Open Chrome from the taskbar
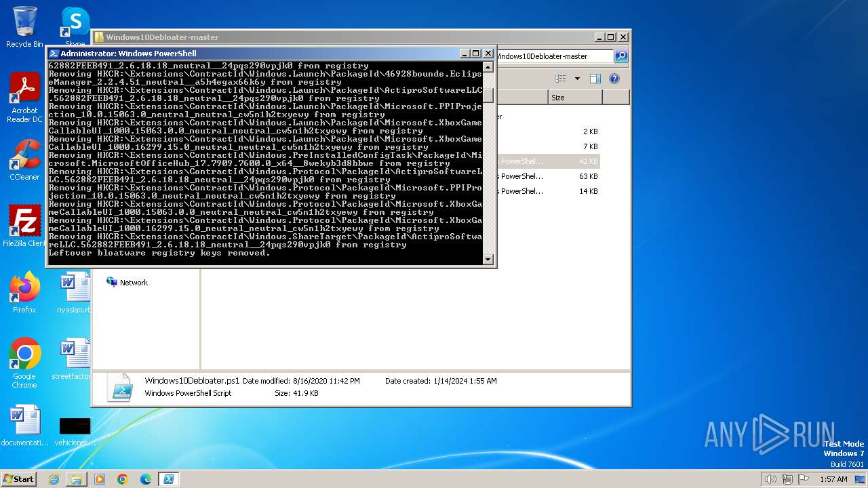This screenshot has height=488, width=868. pyautogui.click(x=123, y=479)
